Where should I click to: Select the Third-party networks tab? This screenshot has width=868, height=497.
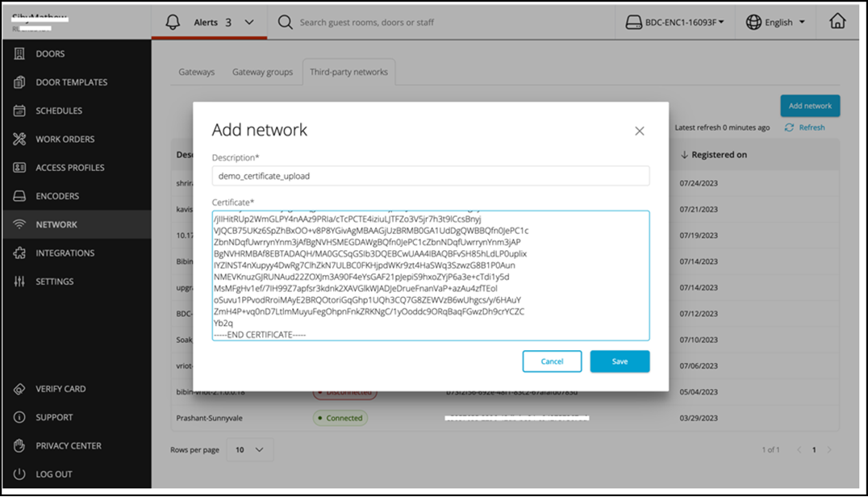[348, 72]
